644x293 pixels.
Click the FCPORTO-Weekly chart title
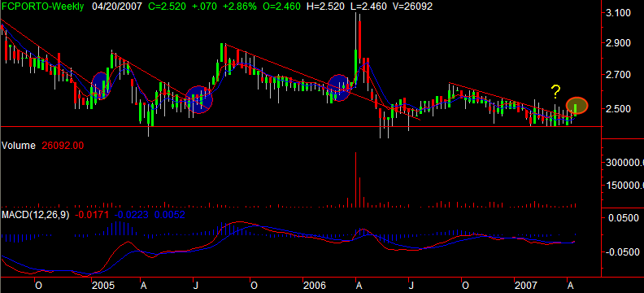tap(42, 7)
